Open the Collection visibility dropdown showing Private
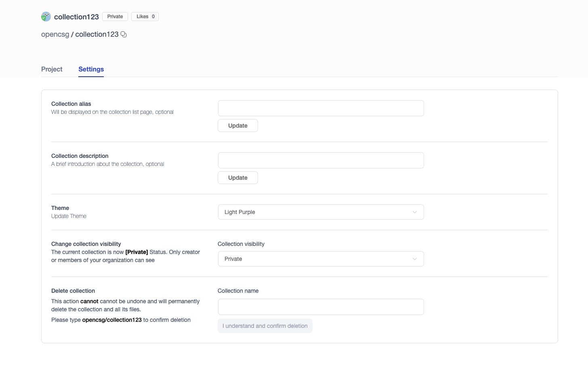The height and width of the screenshot is (386, 588). point(321,259)
